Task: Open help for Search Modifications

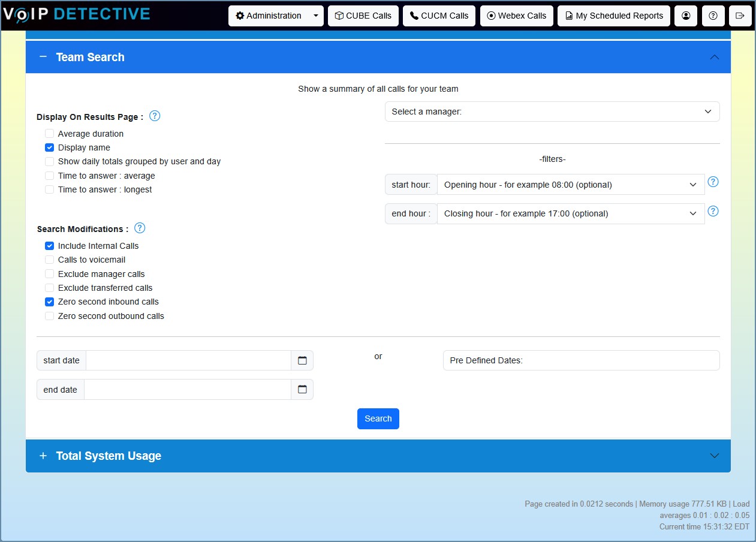Action: coord(140,228)
